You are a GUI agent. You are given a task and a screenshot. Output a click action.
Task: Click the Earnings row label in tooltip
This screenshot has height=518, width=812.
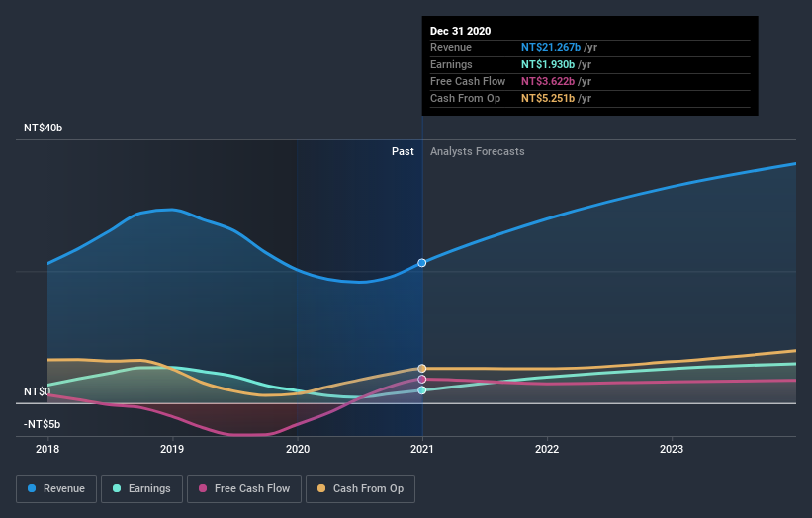click(x=451, y=64)
